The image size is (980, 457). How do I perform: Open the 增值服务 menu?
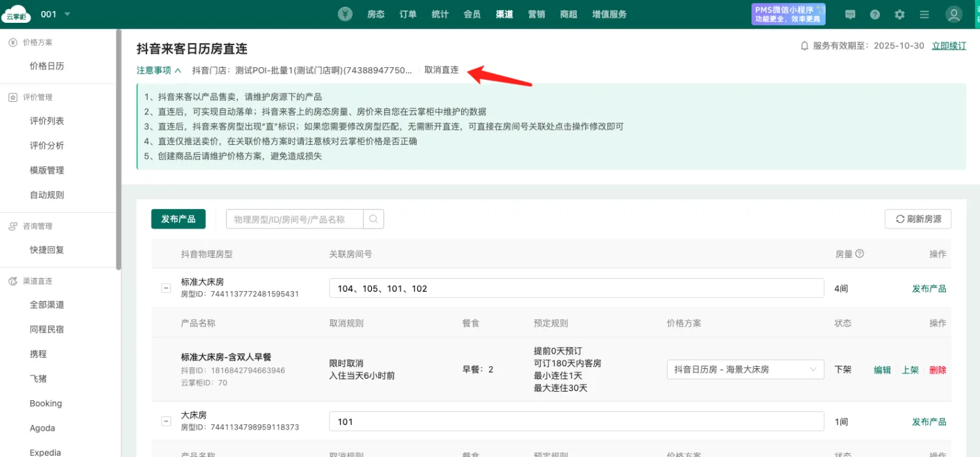click(x=610, y=14)
